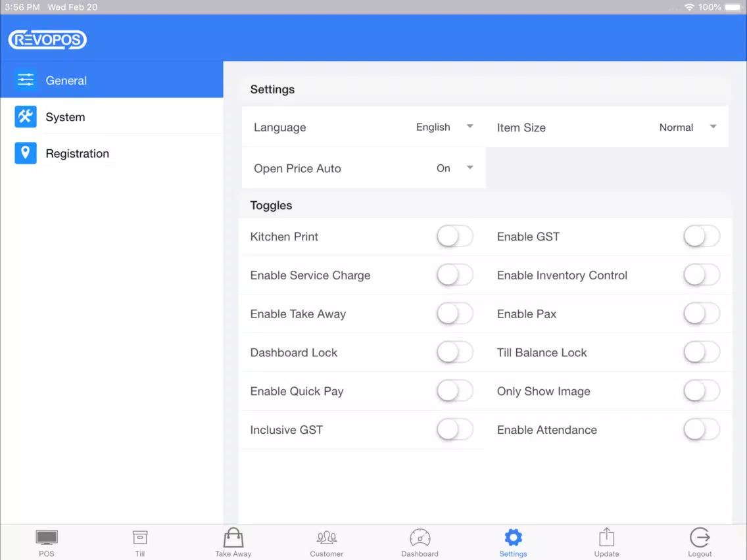
Task: Click the Dashboard tab label
Action: coord(420,554)
